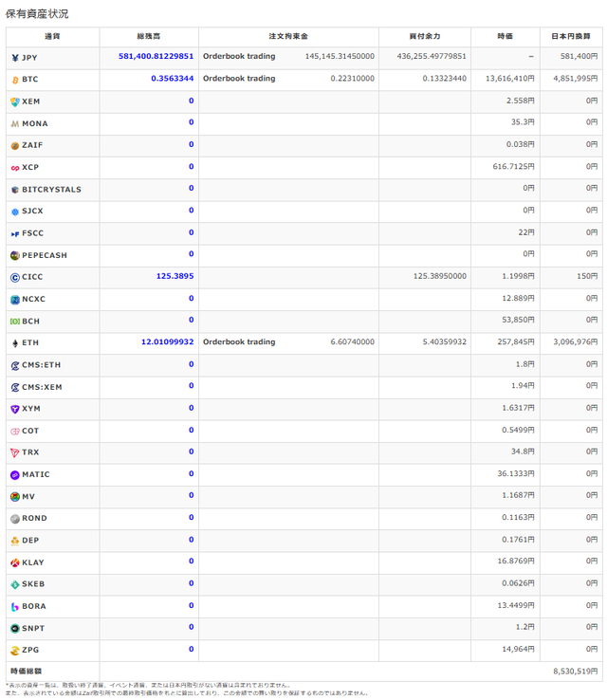
Task: Select XCP market price 616.7125円
Action: pos(514,166)
